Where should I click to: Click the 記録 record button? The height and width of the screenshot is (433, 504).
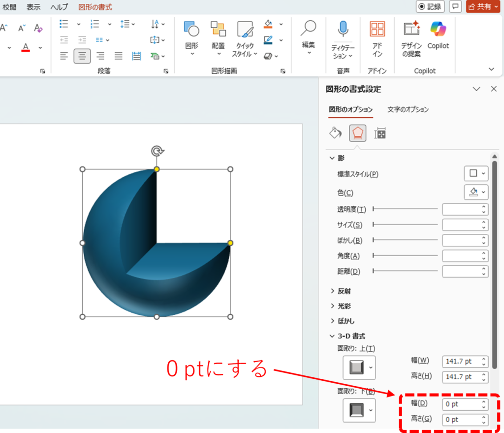point(430,7)
